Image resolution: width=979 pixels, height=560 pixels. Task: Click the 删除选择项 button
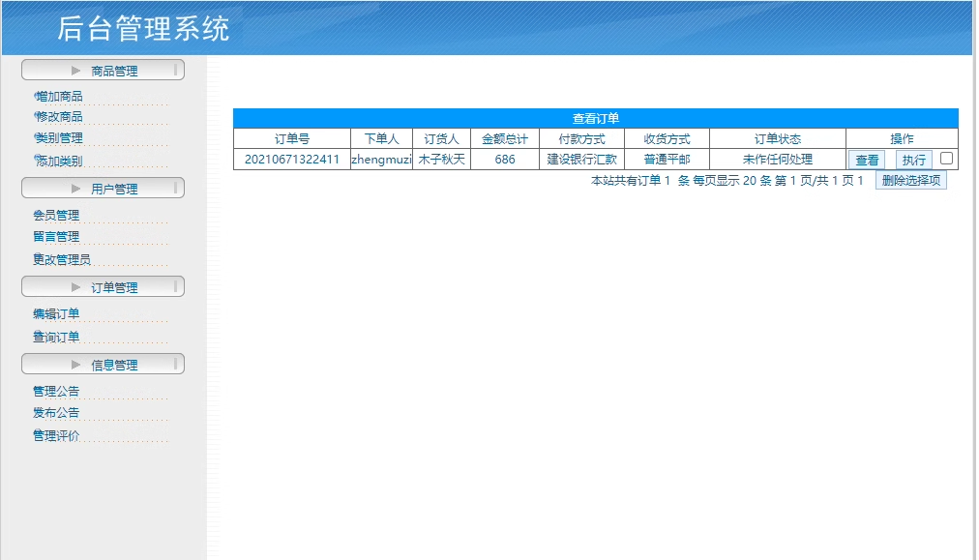pyautogui.click(x=911, y=181)
